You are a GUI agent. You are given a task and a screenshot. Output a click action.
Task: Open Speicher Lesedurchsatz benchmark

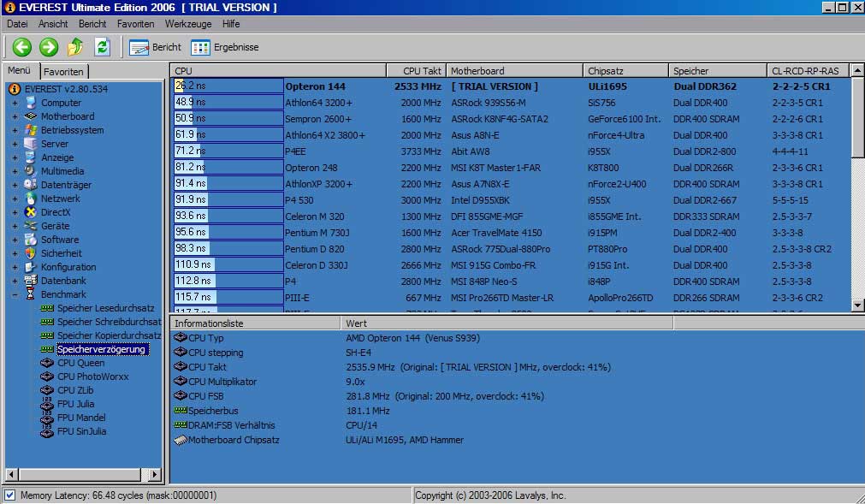[x=105, y=308]
